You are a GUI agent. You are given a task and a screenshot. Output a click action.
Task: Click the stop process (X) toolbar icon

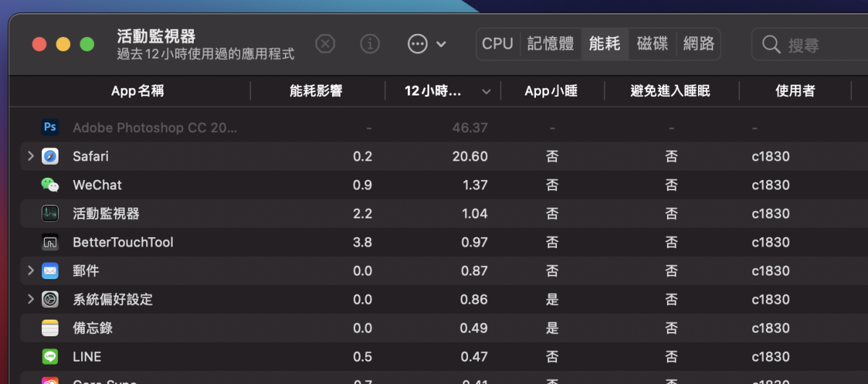click(x=325, y=44)
